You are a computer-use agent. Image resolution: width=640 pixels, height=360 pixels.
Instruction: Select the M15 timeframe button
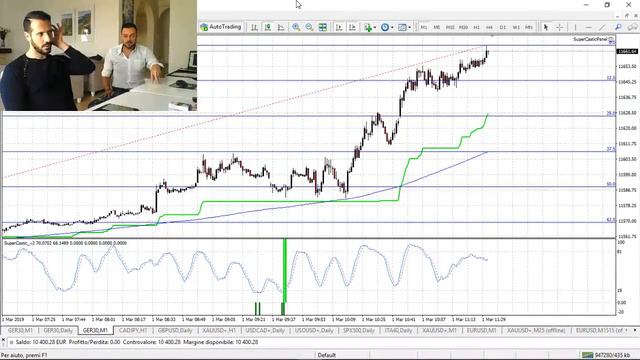450,27
